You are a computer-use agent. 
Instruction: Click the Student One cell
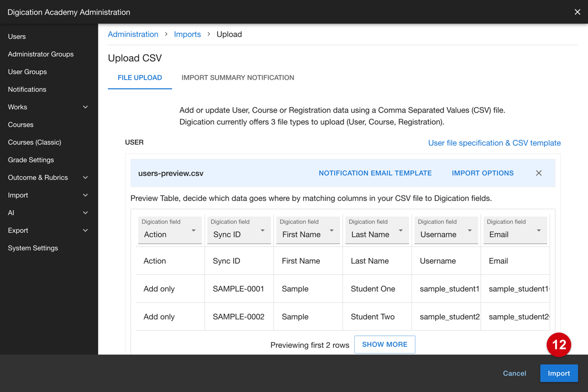377,289
